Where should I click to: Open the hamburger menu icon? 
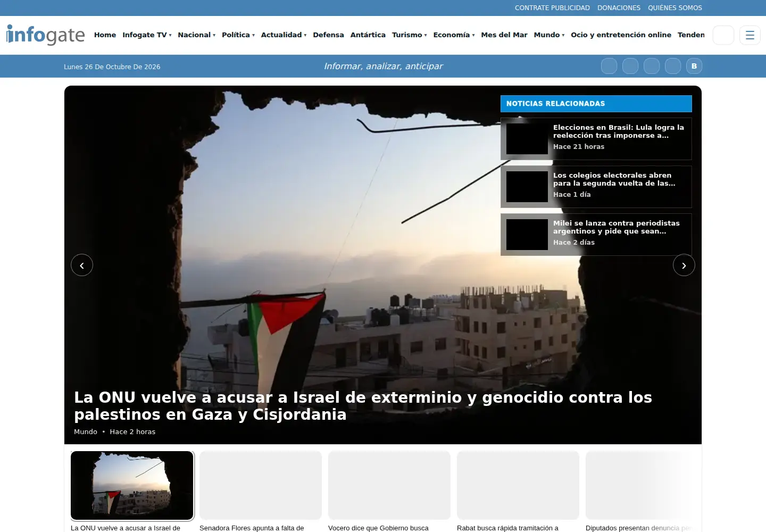click(x=750, y=35)
